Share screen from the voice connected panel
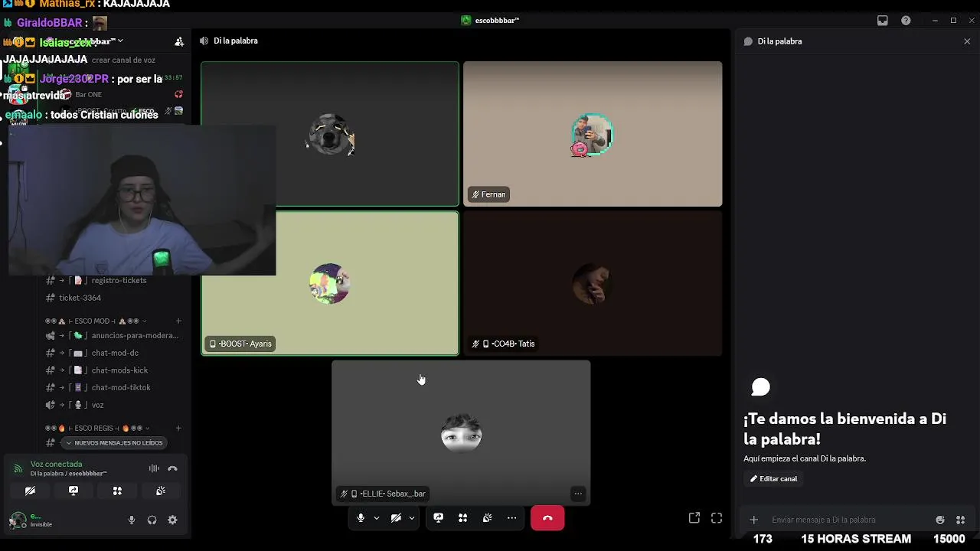980x551 pixels. pos(73,491)
